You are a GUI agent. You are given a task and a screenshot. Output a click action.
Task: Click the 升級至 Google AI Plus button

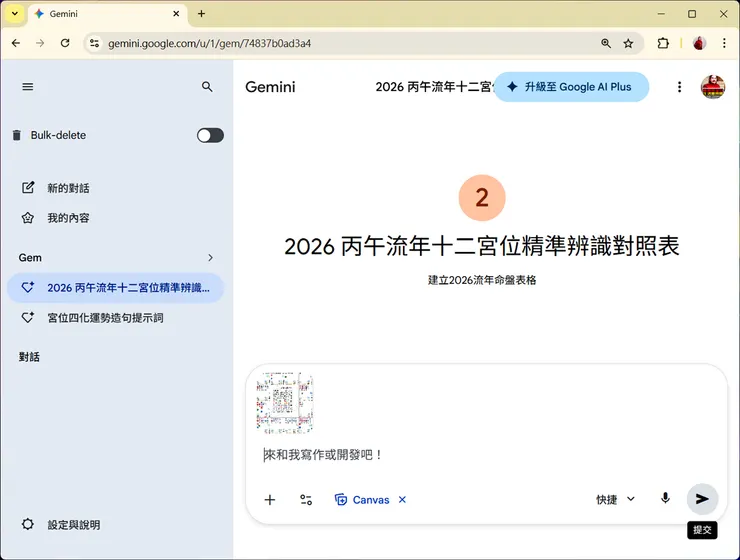pyautogui.click(x=571, y=87)
